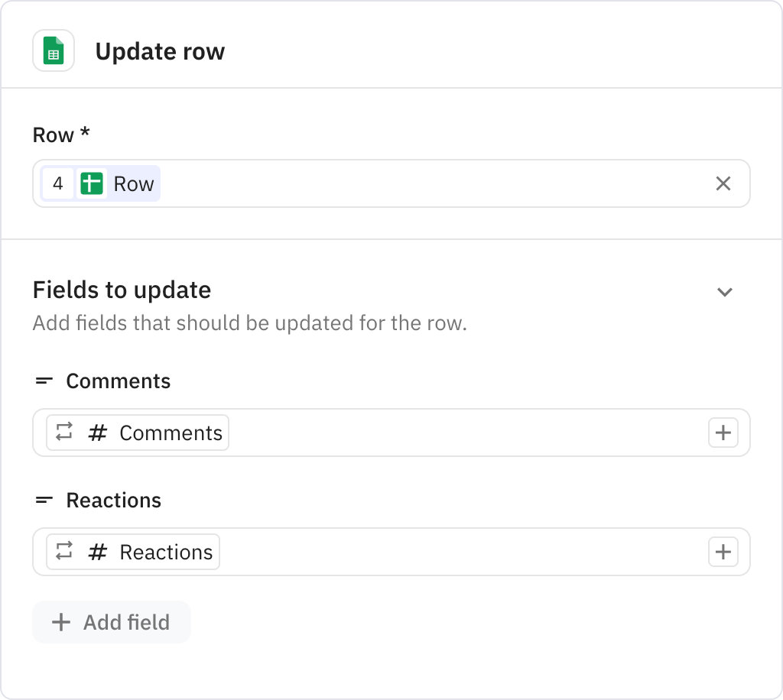Click the drag handle beside Reactions label
783x700 pixels.
[x=44, y=500]
